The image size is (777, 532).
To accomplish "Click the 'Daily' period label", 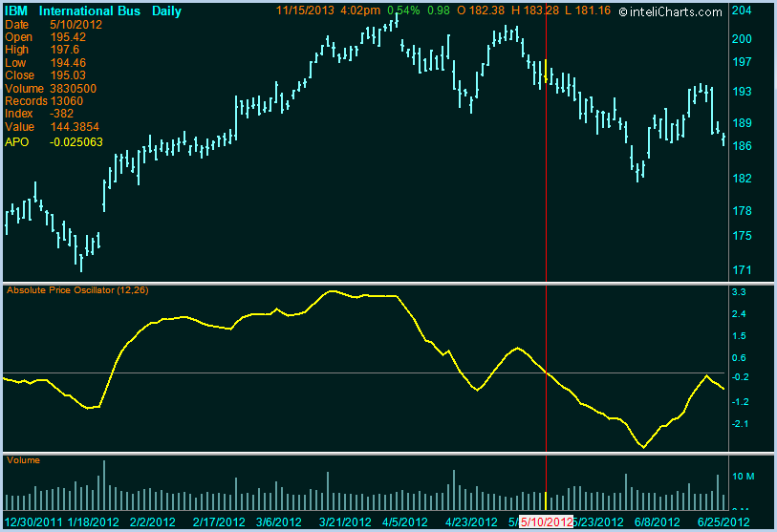I will (x=166, y=11).
